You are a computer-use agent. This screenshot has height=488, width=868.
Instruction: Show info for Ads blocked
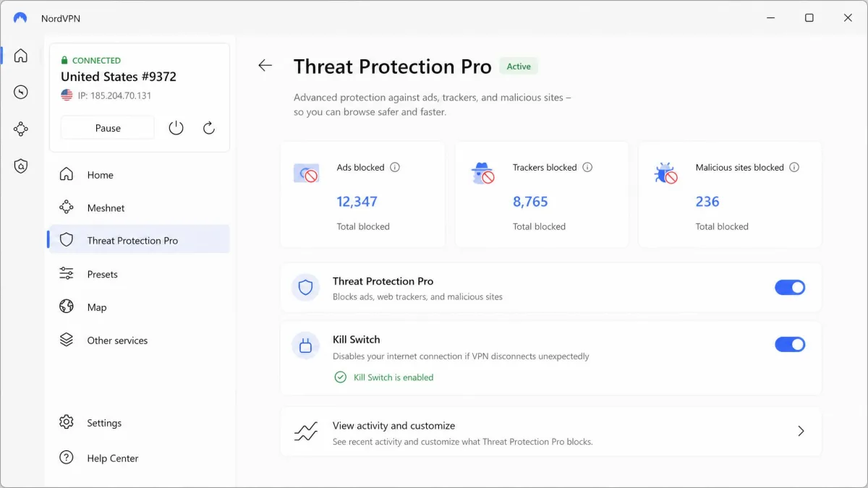(x=395, y=167)
